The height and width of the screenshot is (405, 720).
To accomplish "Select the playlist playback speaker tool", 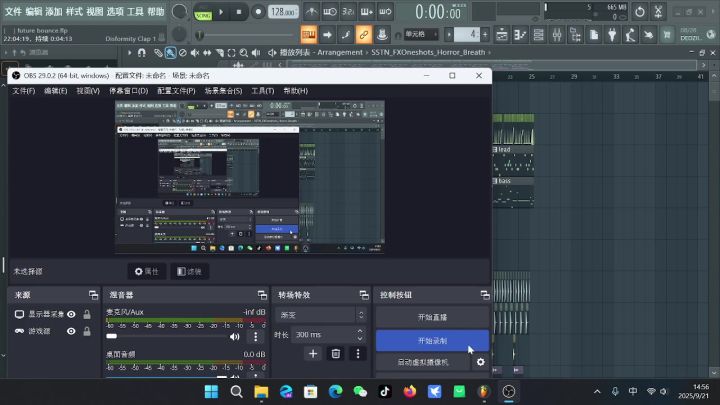I will (x=256, y=53).
